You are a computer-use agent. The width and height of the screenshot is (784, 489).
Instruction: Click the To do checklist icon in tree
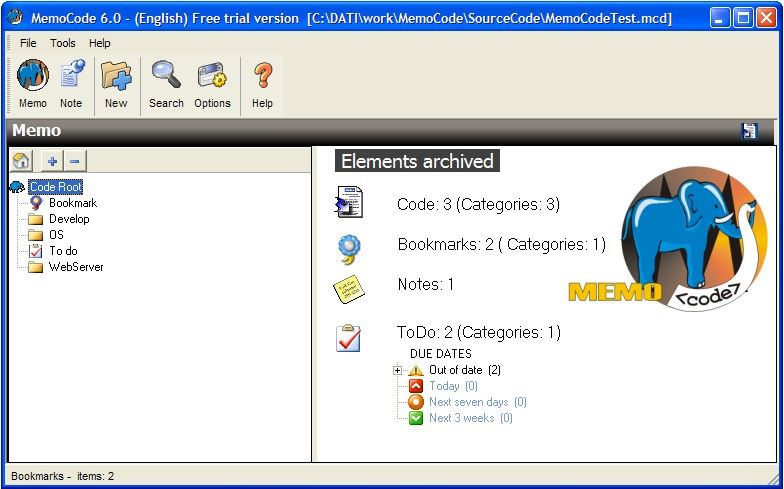point(36,251)
